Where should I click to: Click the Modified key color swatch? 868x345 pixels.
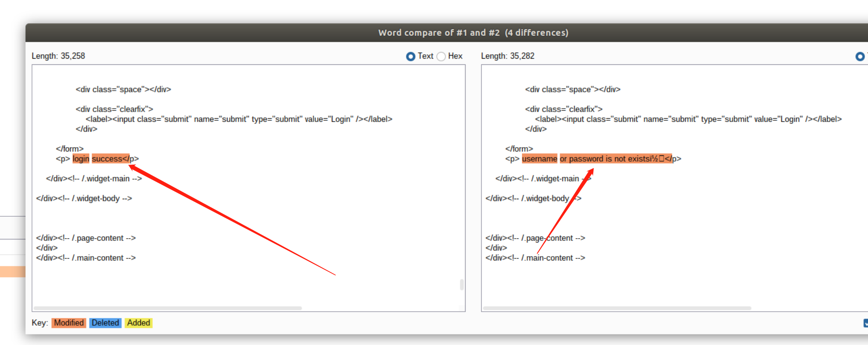tap(69, 323)
